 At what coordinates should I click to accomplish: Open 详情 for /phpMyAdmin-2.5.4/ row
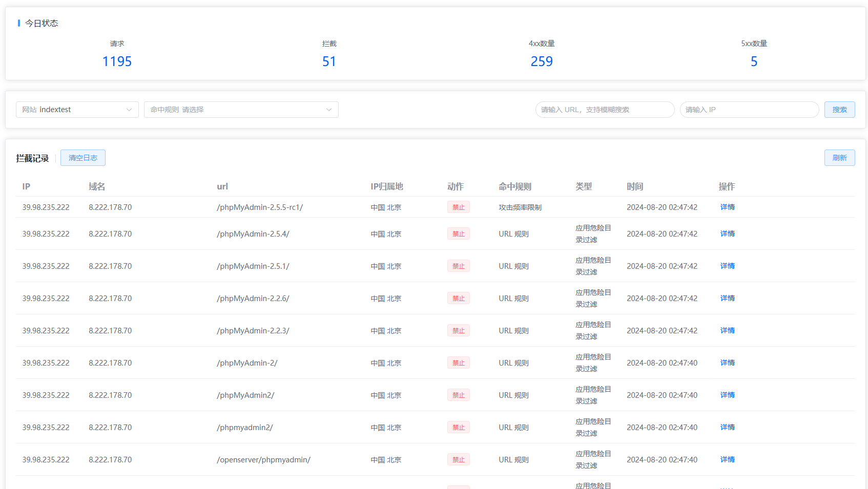tap(728, 233)
